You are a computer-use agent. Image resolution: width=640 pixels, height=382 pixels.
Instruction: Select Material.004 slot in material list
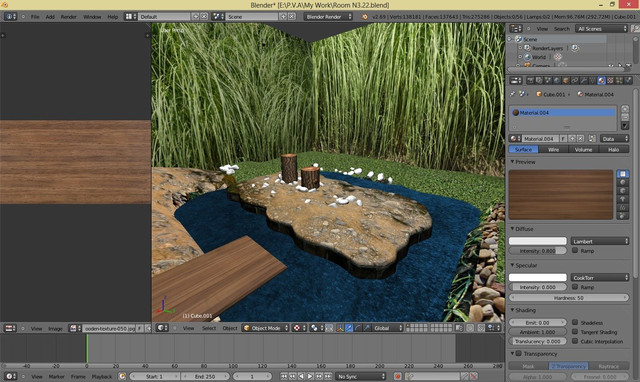pyautogui.click(x=562, y=113)
